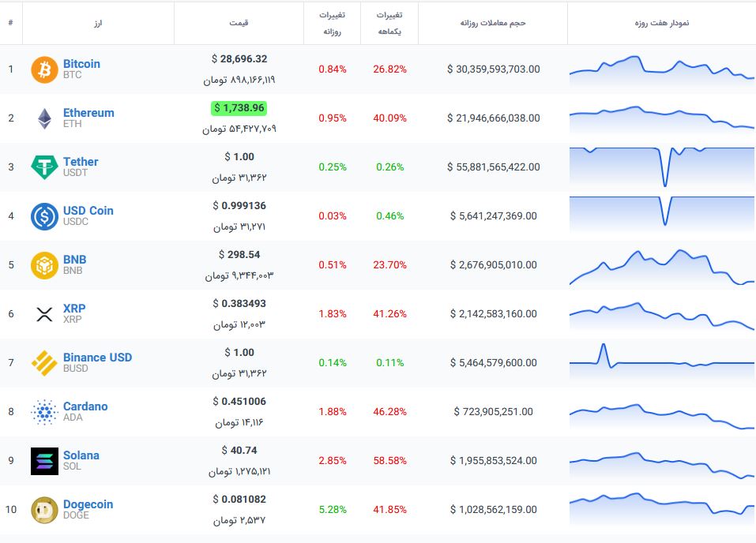This screenshot has width=756, height=543.
Task: View Ethereum seven-day sparkline chart
Action: pos(661,119)
